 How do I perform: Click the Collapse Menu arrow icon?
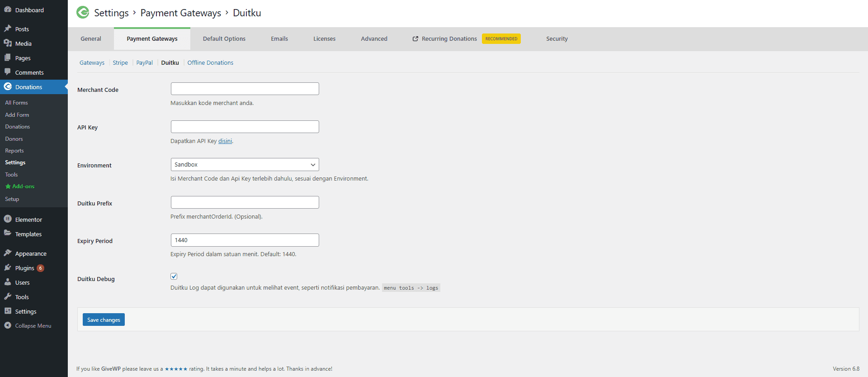click(x=8, y=325)
